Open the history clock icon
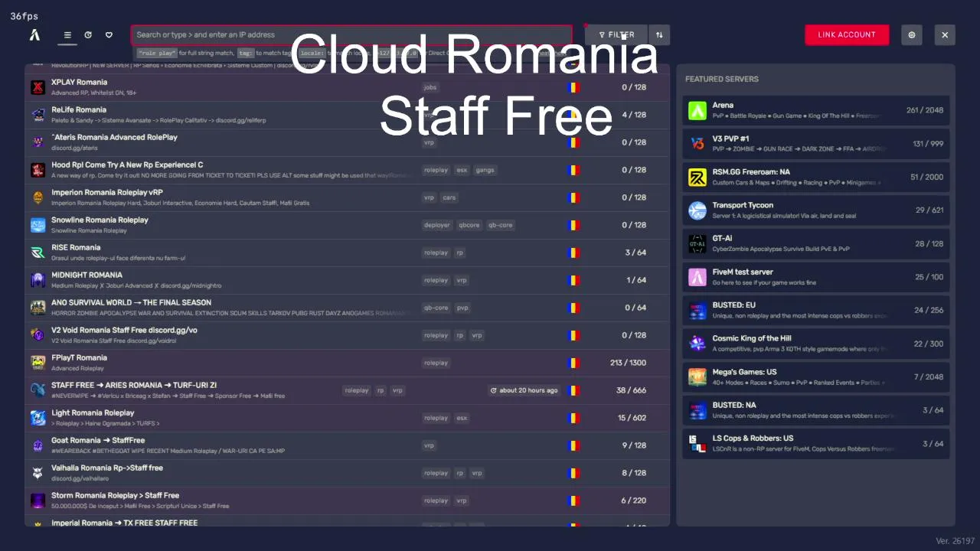Image resolution: width=980 pixels, height=551 pixels. pos(88,34)
